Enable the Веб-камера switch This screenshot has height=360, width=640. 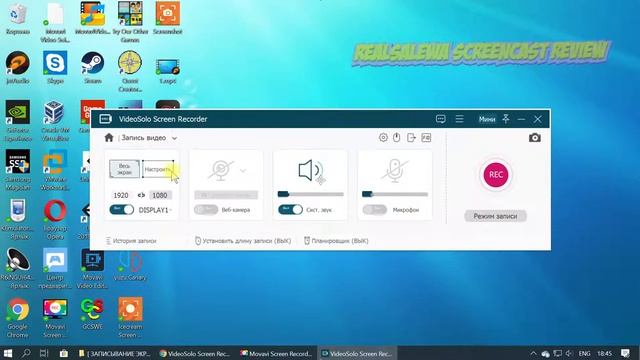click(x=206, y=210)
